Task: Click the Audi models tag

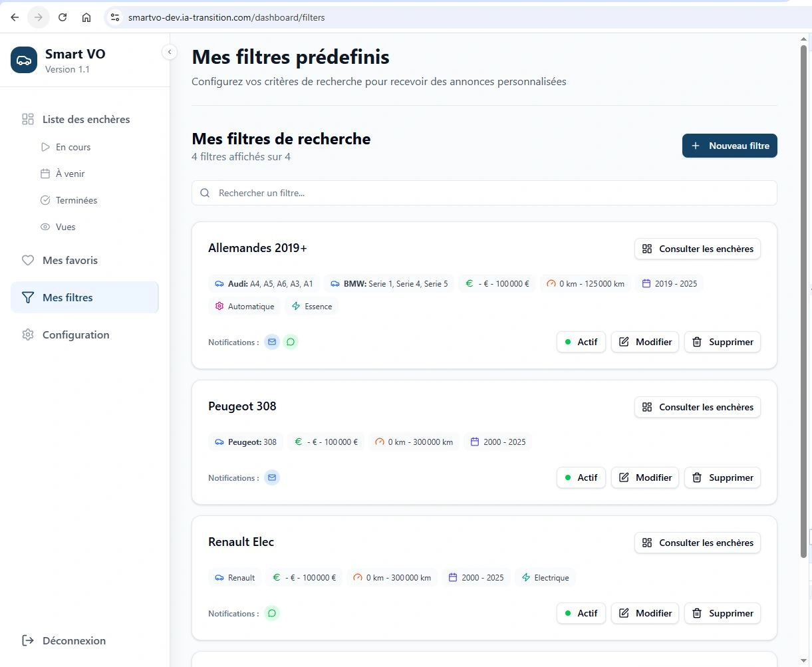Action: pos(264,283)
